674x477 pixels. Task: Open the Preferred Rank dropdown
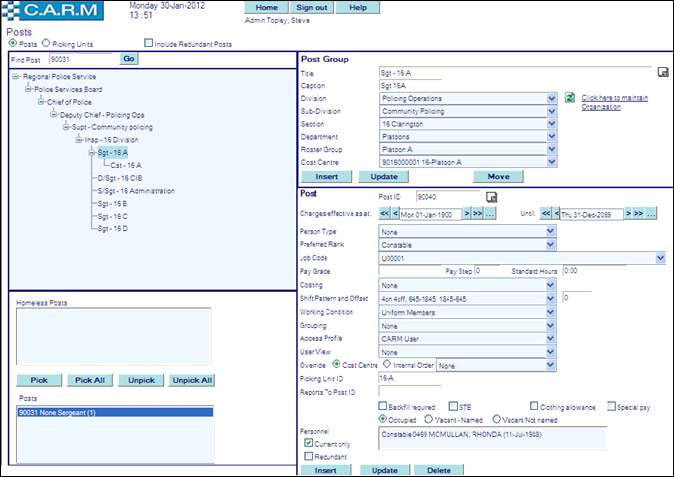coord(551,244)
